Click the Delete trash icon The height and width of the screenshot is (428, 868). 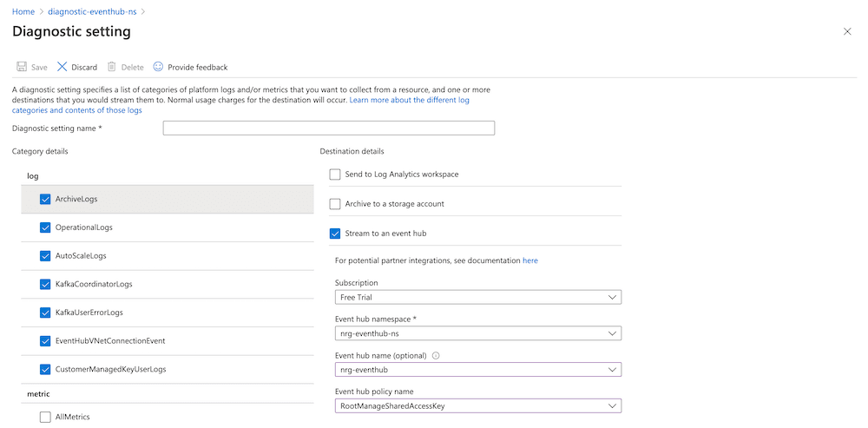pyautogui.click(x=112, y=67)
